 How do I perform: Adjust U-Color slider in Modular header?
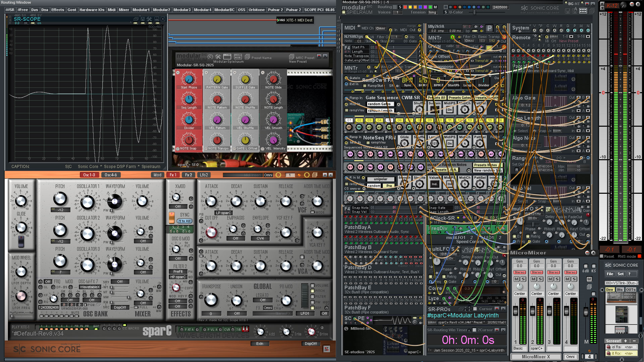point(474,12)
